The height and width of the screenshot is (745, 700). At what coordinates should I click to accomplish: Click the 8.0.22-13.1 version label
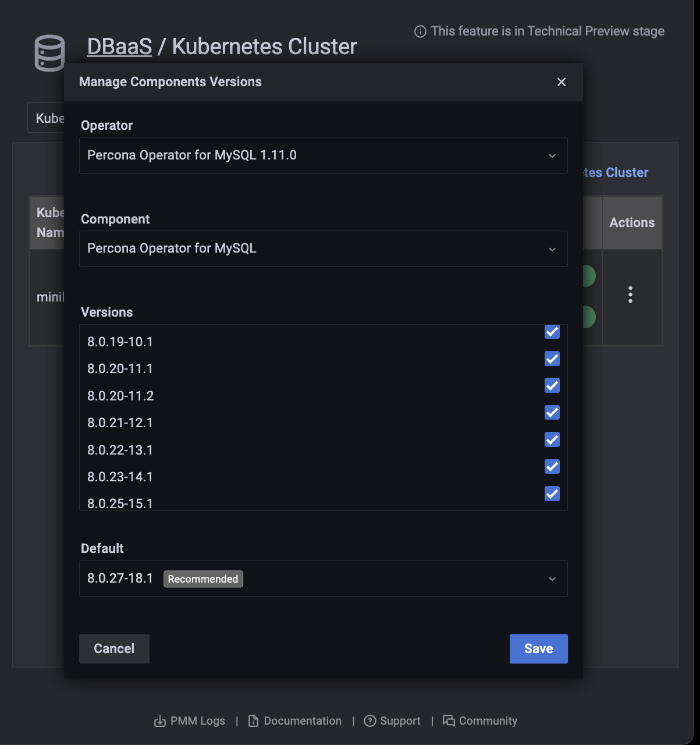point(120,450)
